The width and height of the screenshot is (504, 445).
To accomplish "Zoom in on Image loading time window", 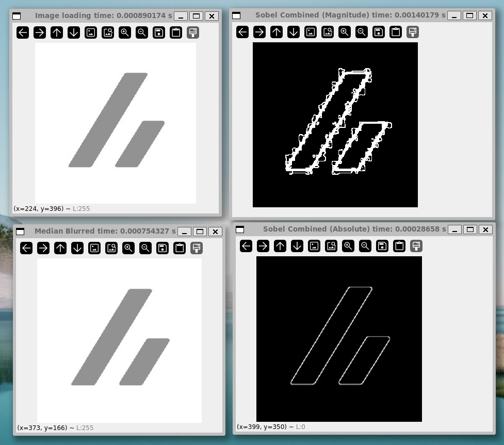I will tap(125, 32).
